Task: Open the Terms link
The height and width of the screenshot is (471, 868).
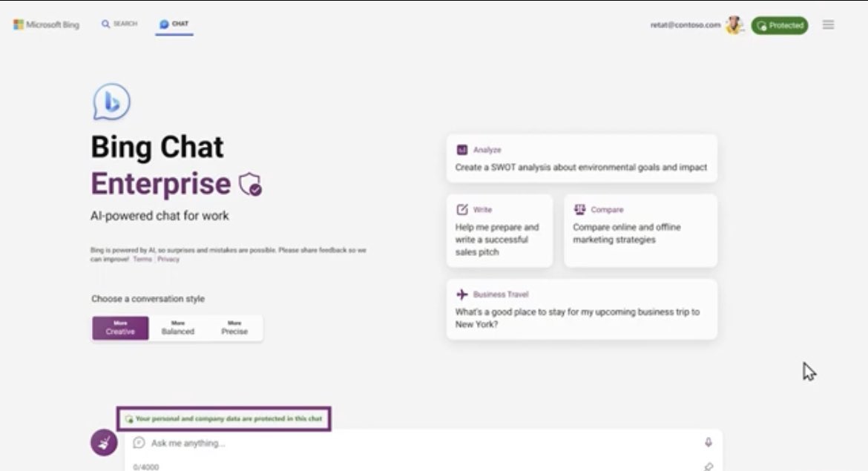Action: (x=142, y=259)
